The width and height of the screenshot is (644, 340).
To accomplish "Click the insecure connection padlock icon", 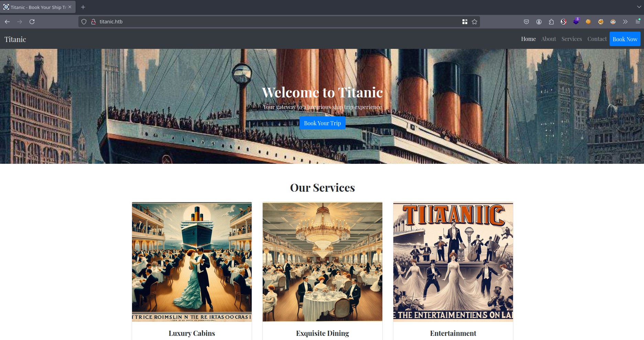I will pos(93,22).
